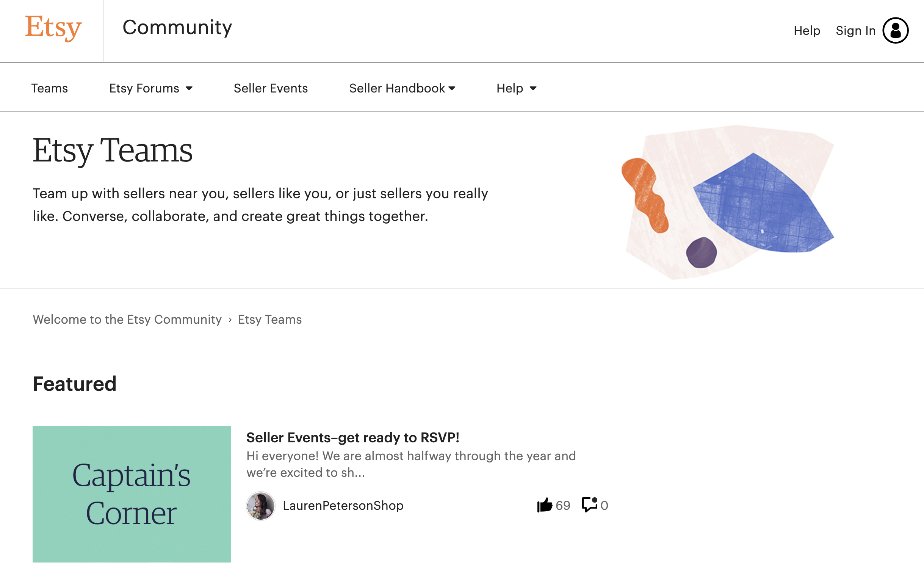The height and width of the screenshot is (586, 924).
Task: Click the Help link in top header
Action: click(x=807, y=30)
